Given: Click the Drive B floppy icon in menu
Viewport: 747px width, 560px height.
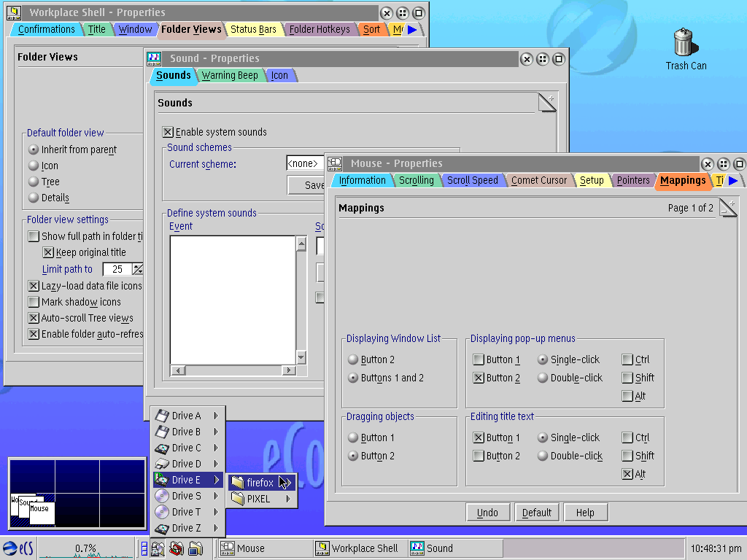Looking at the screenshot, I should click(x=162, y=432).
